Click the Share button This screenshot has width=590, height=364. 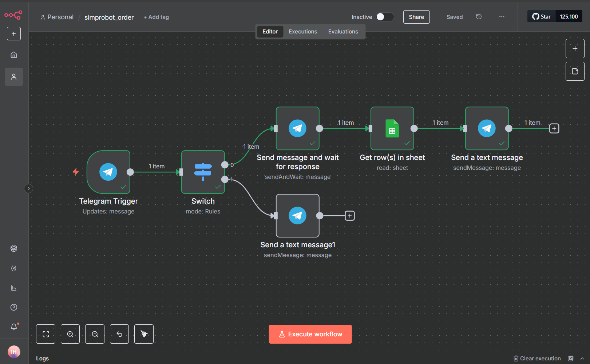tap(416, 17)
